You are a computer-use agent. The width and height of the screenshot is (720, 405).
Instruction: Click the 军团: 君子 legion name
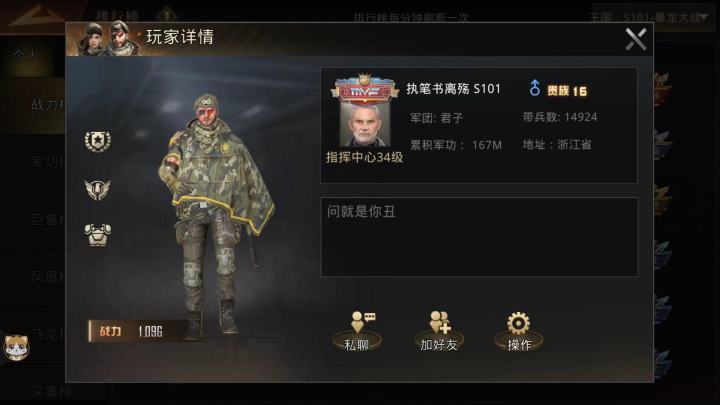436,118
